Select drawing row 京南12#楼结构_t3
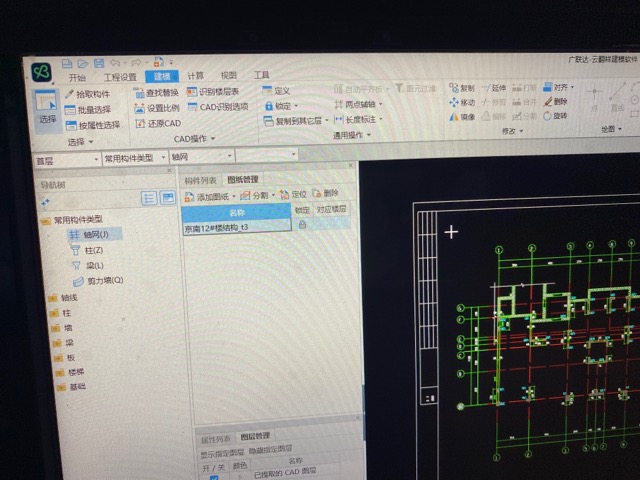The height and width of the screenshot is (480, 640). [x=237, y=227]
